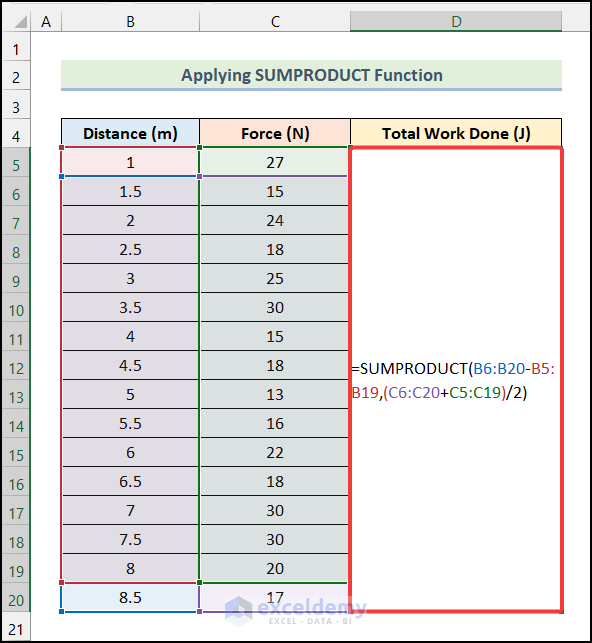
Task: Click the 'Force (N)' header cell
Action: tap(275, 133)
